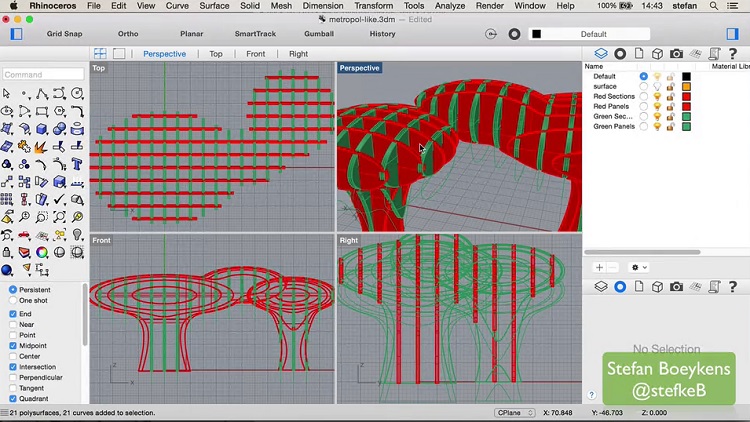The image size is (750, 422).
Task: Select the Polyline tool
Action: [x=42, y=93]
